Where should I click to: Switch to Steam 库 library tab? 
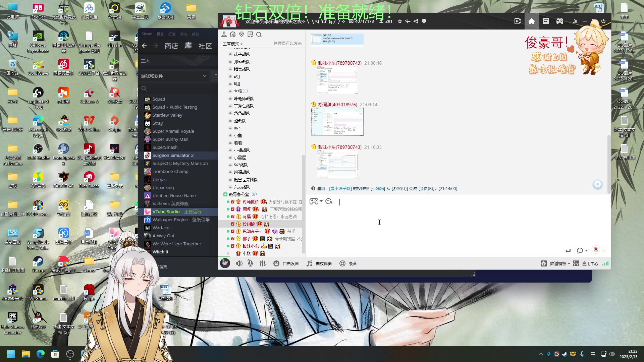tap(188, 46)
